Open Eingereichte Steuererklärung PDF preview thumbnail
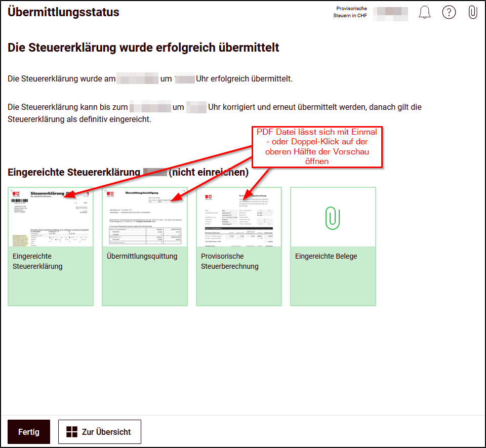Viewport: 486px width, 448px height. click(x=51, y=217)
